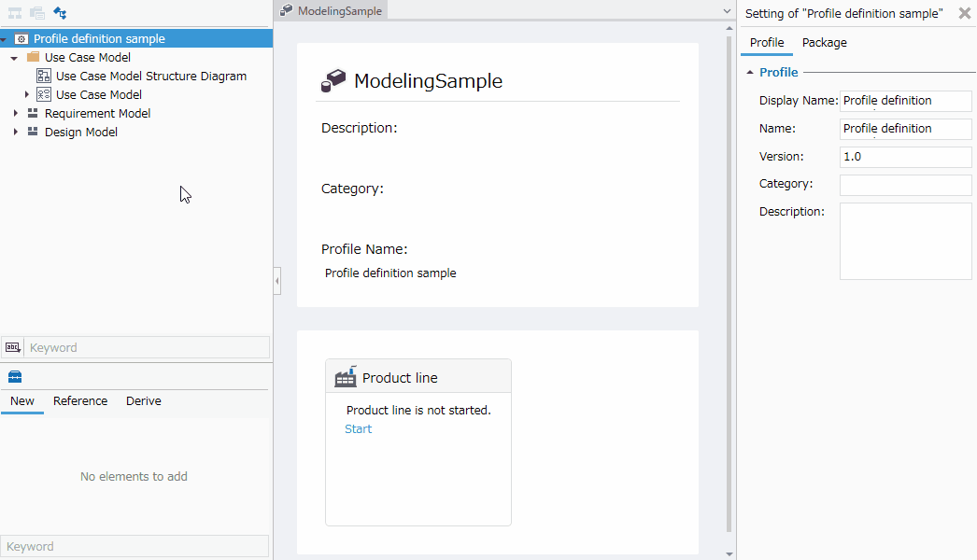Click the Category input field in settings
The width and height of the screenshot is (977, 560).
(x=905, y=185)
